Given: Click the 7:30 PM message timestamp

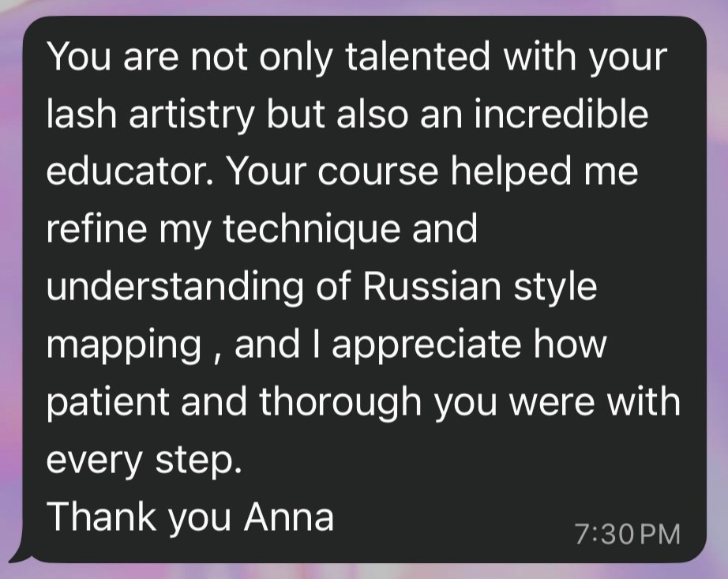Looking at the screenshot, I should [x=627, y=535].
